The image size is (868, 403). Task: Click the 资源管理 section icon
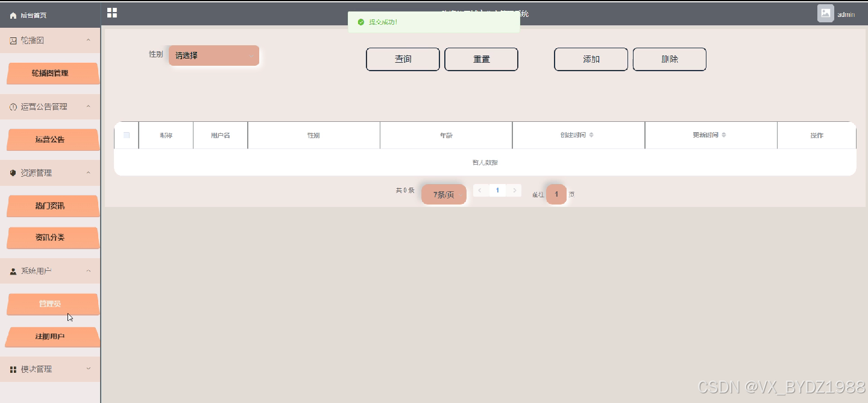tap(13, 173)
